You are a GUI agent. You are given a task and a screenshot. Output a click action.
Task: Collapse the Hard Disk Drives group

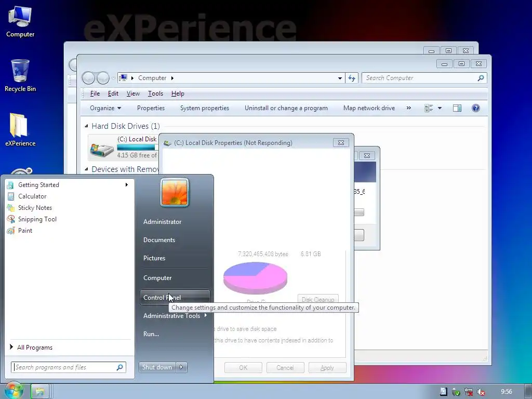pos(86,126)
